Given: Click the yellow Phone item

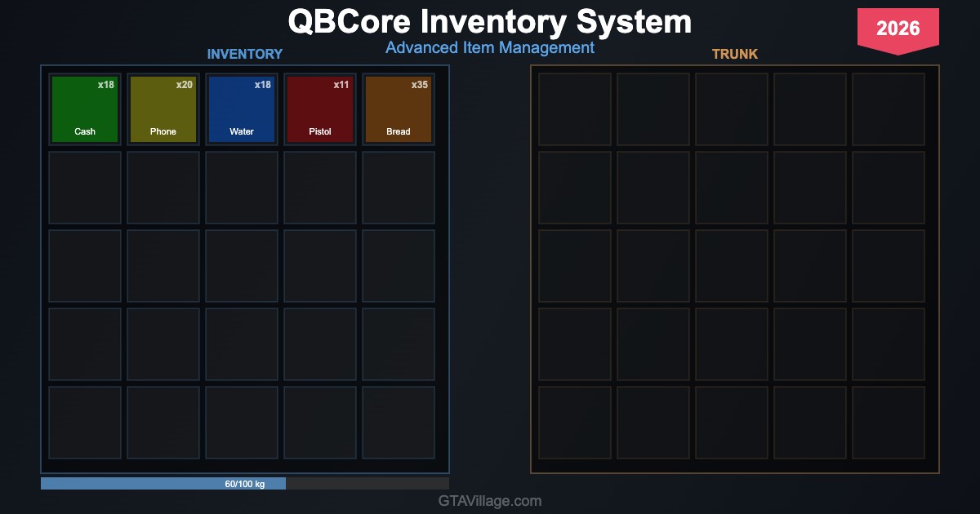Looking at the screenshot, I should point(163,109).
